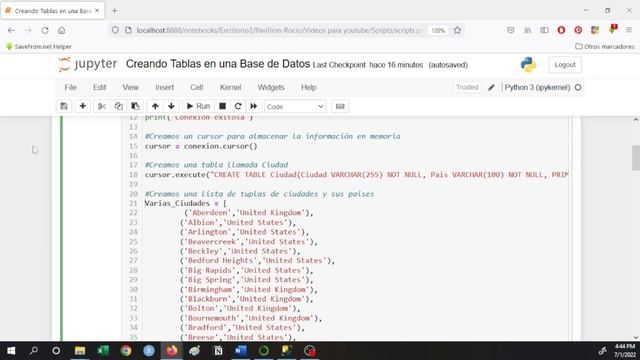Screen dimensions: 640x360
Task: Copy selected cells icon
Action: [x=118, y=106]
